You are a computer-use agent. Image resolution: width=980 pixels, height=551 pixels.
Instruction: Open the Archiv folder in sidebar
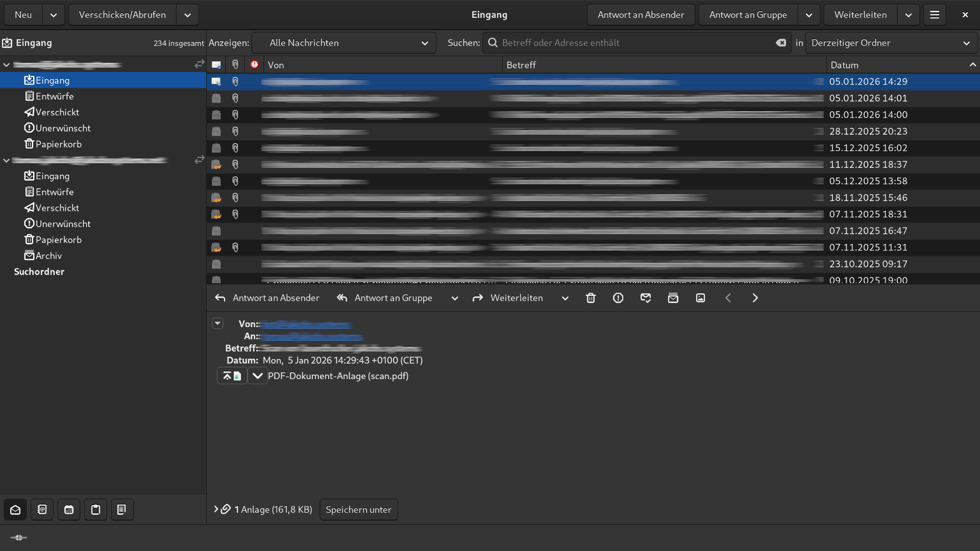[x=48, y=256]
